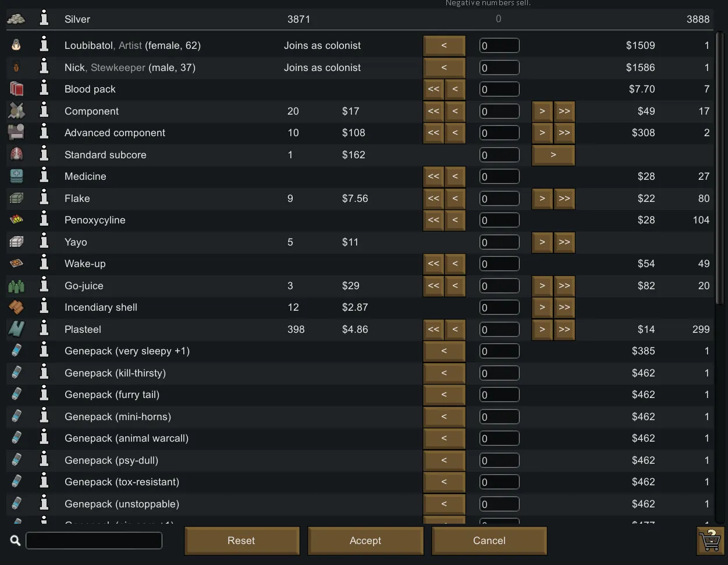728x565 pixels.
Task: Click the shopping cart help icon
Action: pos(709,541)
